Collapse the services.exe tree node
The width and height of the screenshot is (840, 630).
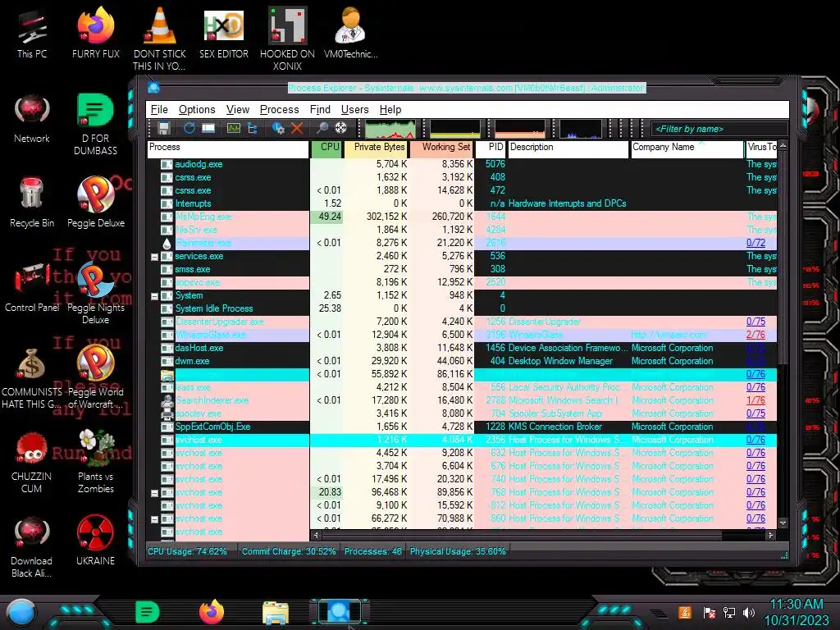pos(154,257)
